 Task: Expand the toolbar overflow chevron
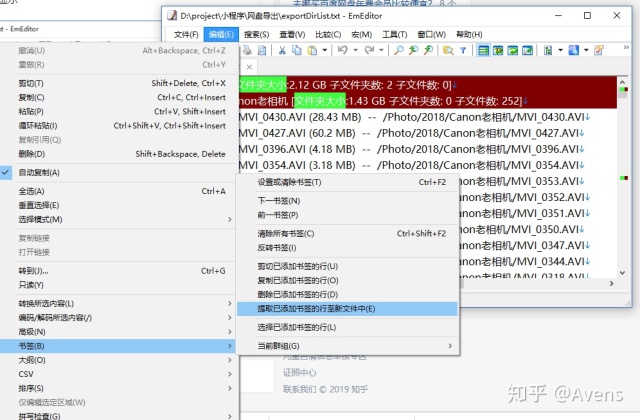pyautogui.click(x=626, y=48)
